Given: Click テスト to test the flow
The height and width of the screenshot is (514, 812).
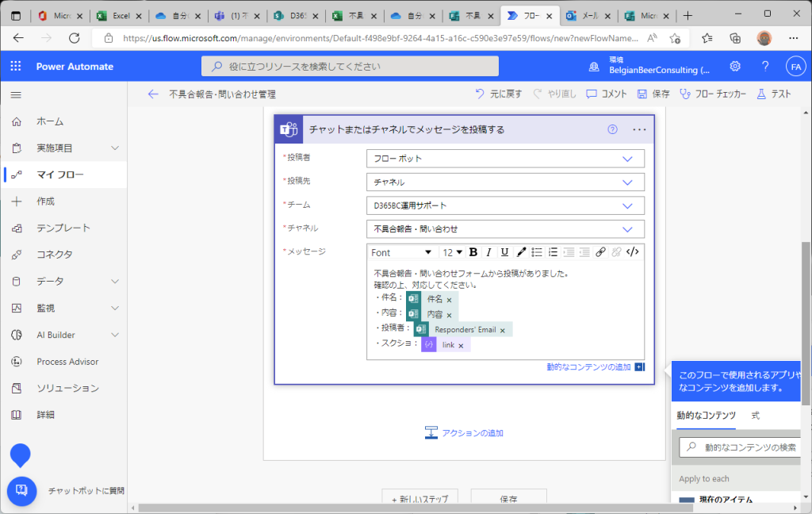Looking at the screenshot, I should (774, 94).
